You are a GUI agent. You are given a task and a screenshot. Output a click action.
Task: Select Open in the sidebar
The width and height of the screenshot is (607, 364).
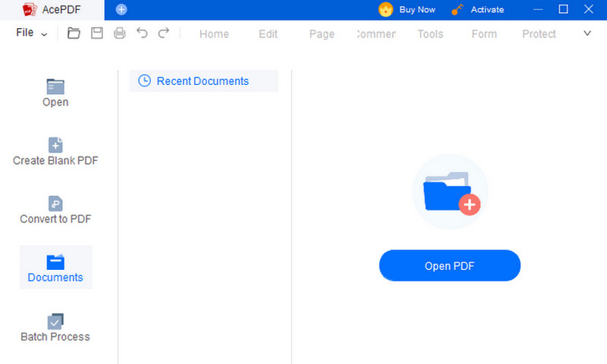[x=55, y=93]
